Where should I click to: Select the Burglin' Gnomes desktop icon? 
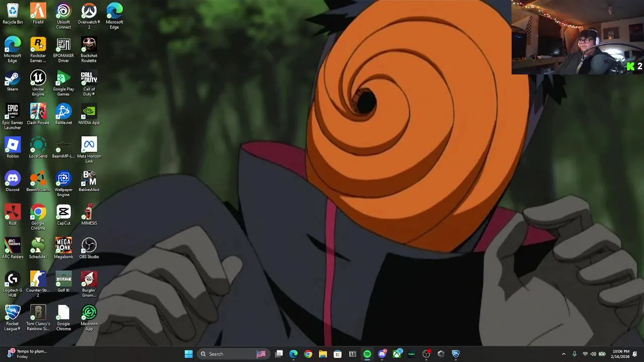(89, 285)
